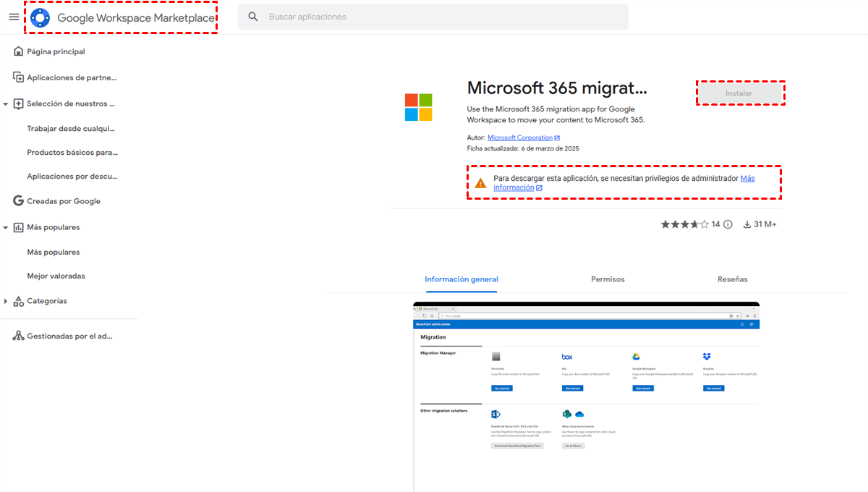Open the Microsoft Corporation author link
This screenshot has width=868, height=492.
coord(520,137)
